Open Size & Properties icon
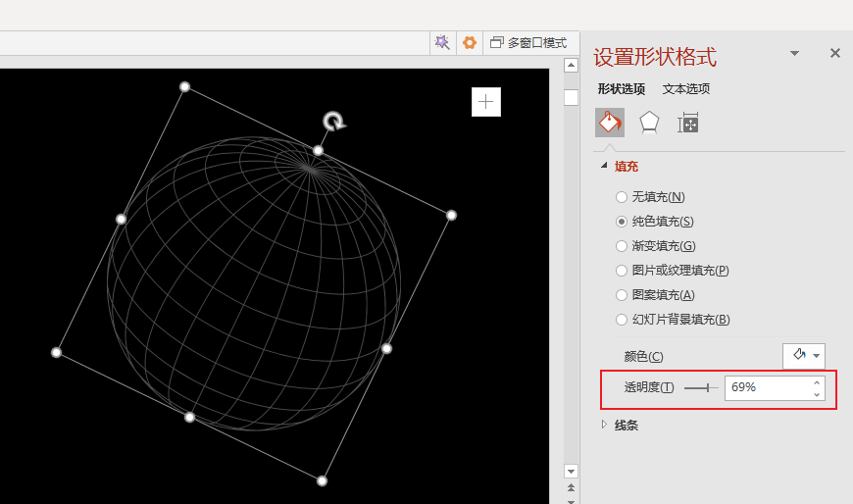The image size is (853, 504). pos(688,123)
